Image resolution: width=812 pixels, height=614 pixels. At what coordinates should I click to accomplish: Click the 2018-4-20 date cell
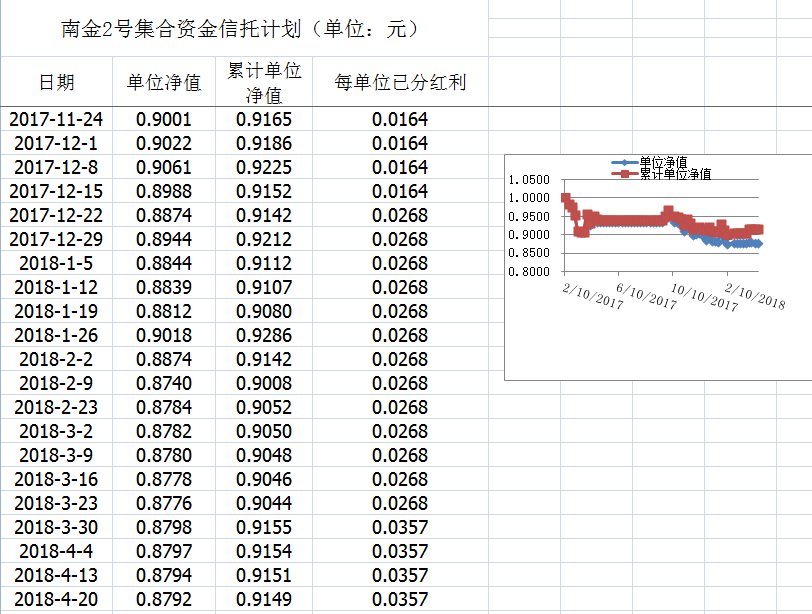tap(57, 599)
